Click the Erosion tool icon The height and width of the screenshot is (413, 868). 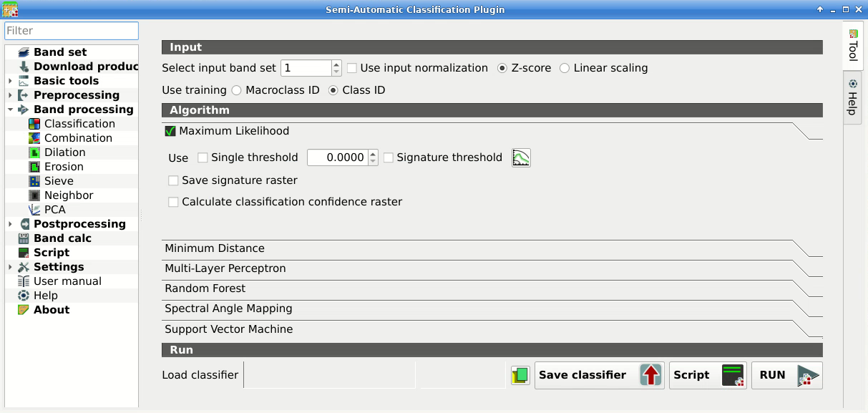pyautogui.click(x=34, y=167)
